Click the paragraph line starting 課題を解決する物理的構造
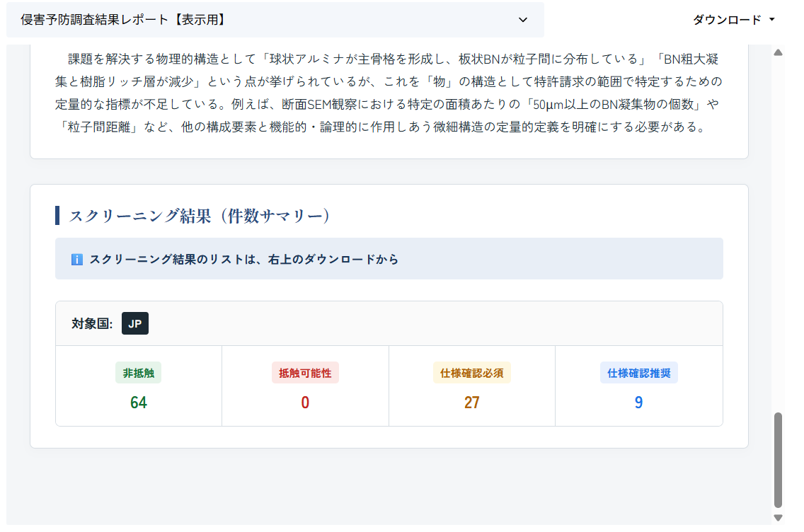804x532 pixels. (394, 59)
